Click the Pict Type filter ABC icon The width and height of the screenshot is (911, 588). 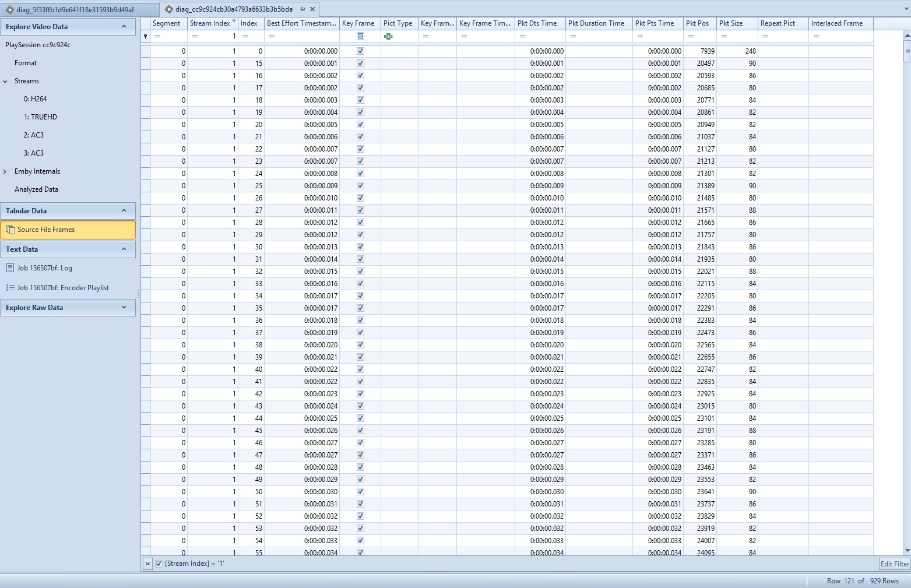[x=388, y=36]
